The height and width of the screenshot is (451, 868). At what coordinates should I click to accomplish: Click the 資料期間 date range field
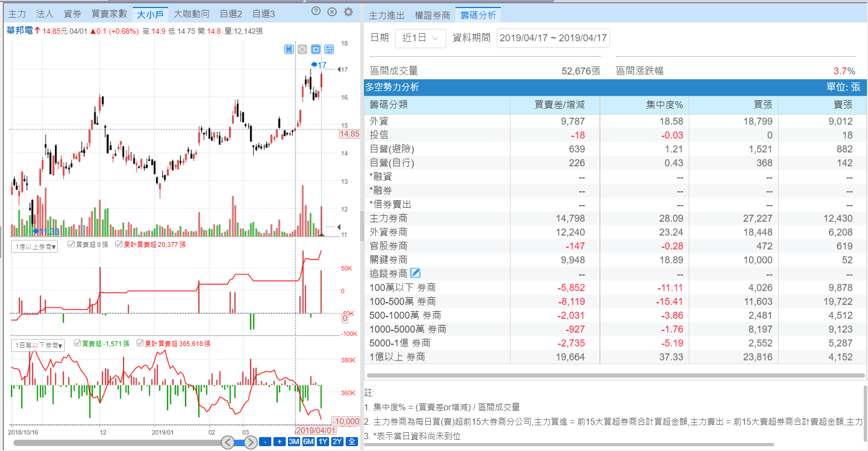click(x=553, y=38)
